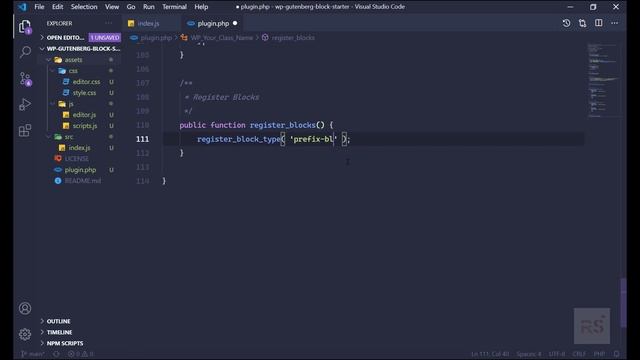Viewport: 640px width, 360px height.
Task: Click the git branch main indicator
Action: 33,354
